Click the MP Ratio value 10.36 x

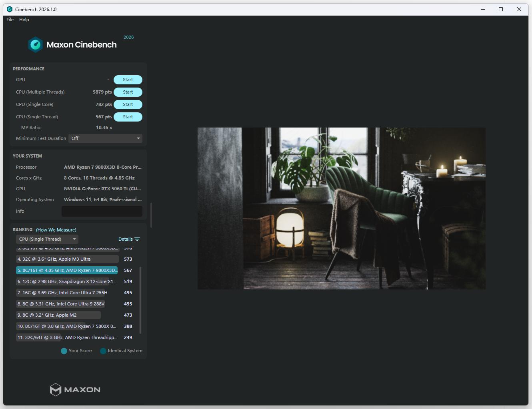(x=104, y=128)
